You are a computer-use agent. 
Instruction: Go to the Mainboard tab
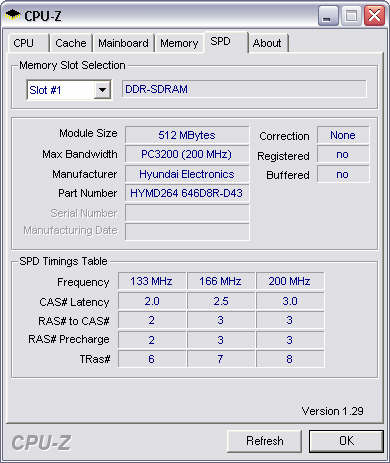(x=123, y=43)
